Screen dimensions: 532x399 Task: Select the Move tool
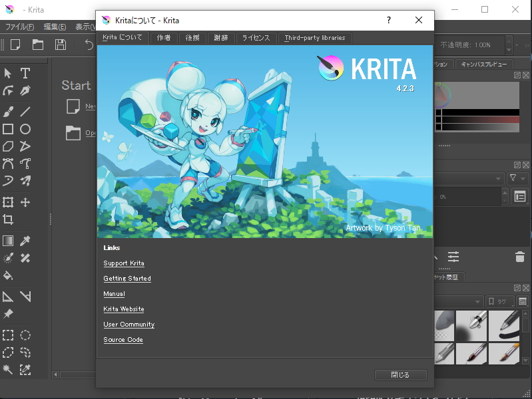[25, 202]
